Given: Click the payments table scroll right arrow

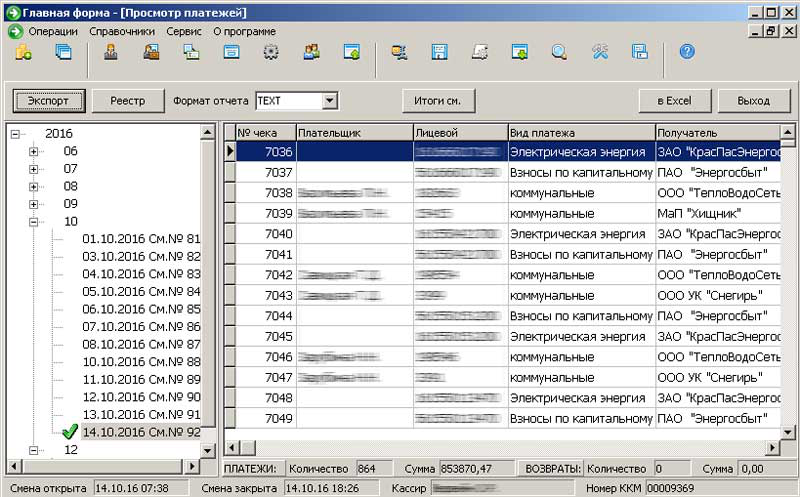Looking at the screenshot, I should tap(773, 448).
